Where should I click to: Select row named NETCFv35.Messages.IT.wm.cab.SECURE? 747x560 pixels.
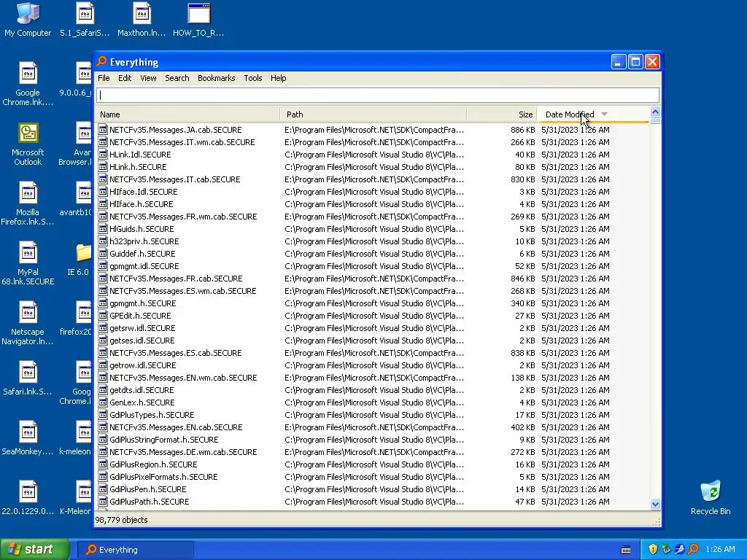point(373,142)
